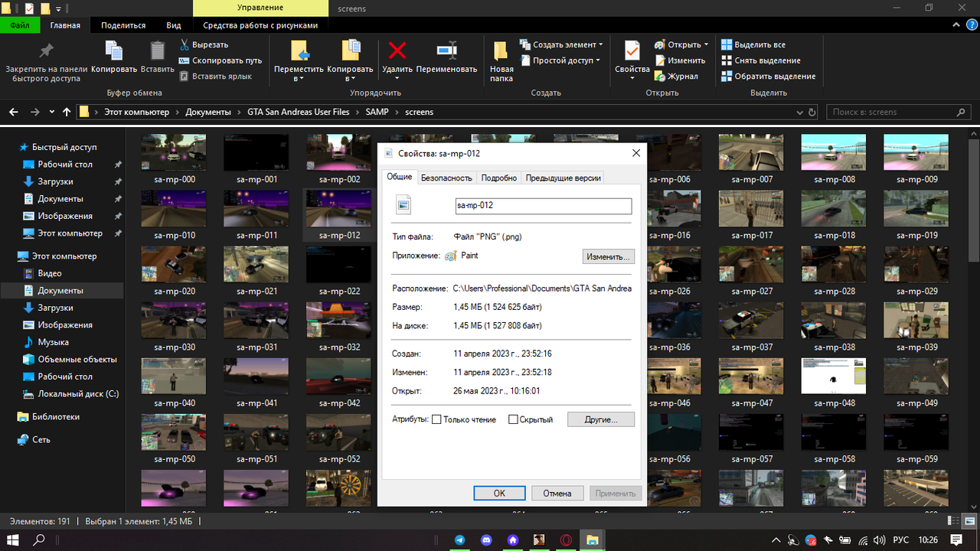Toggle Скрытый attribute checkbox
Image resolution: width=980 pixels, height=551 pixels.
[513, 419]
